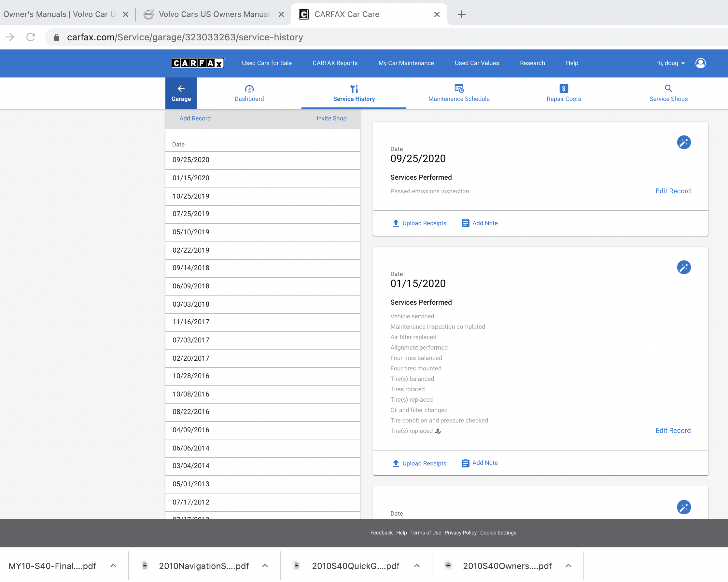
Task: Select 09/25/2020 in date list
Action: pyautogui.click(x=263, y=160)
